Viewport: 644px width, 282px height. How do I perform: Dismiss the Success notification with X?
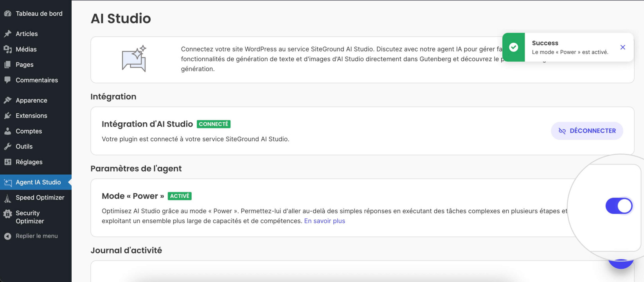pos(623,47)
